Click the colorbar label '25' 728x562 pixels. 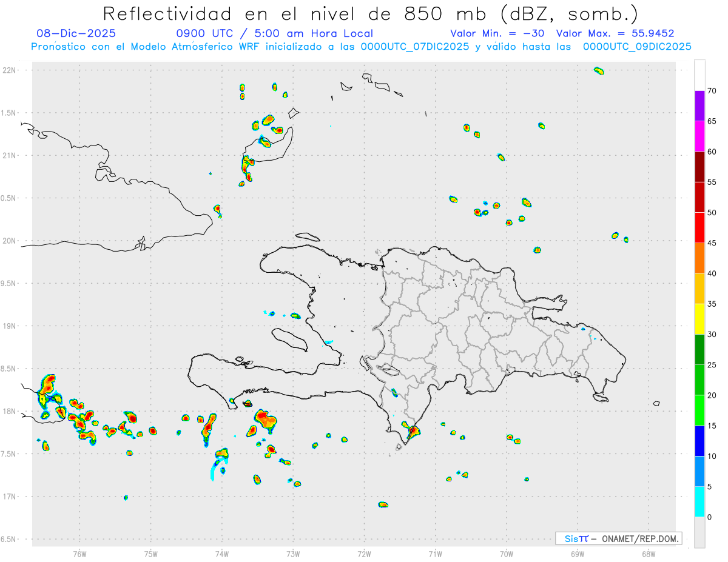pos(712,365)
